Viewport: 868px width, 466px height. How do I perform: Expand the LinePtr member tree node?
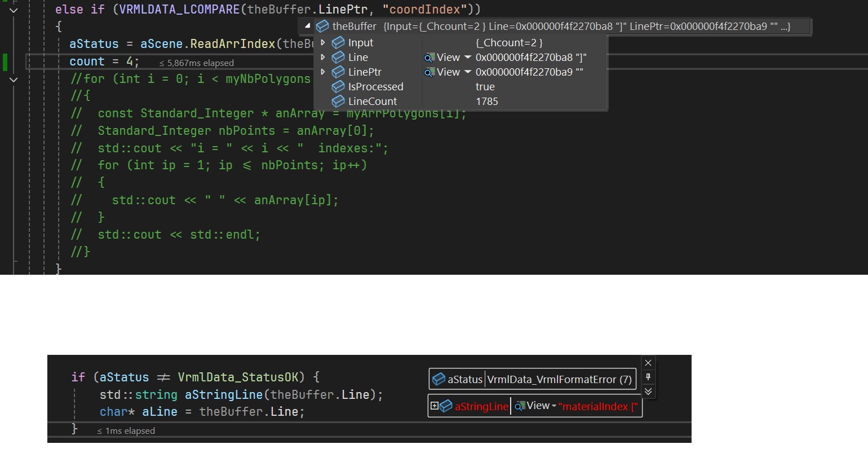coord(322,72)
